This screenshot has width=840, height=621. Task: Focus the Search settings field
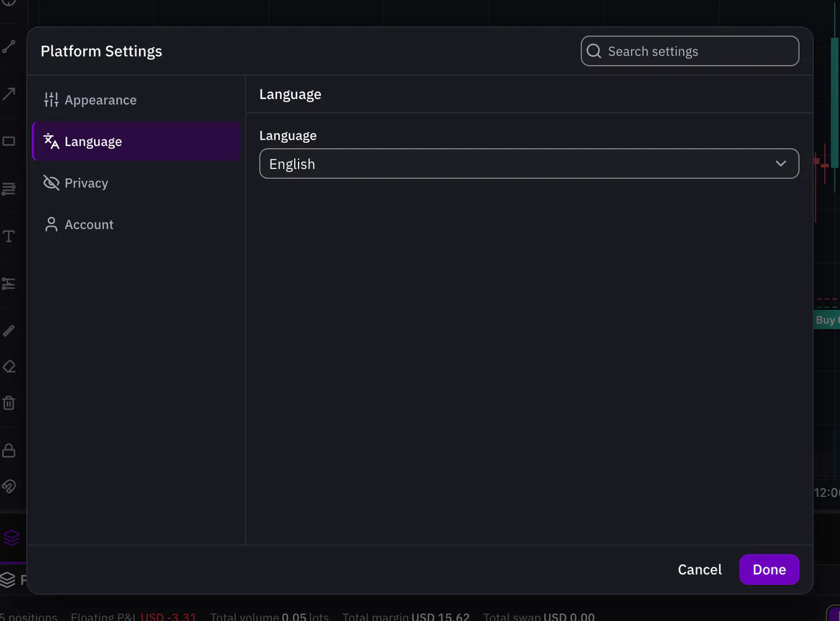pos(690,51)
